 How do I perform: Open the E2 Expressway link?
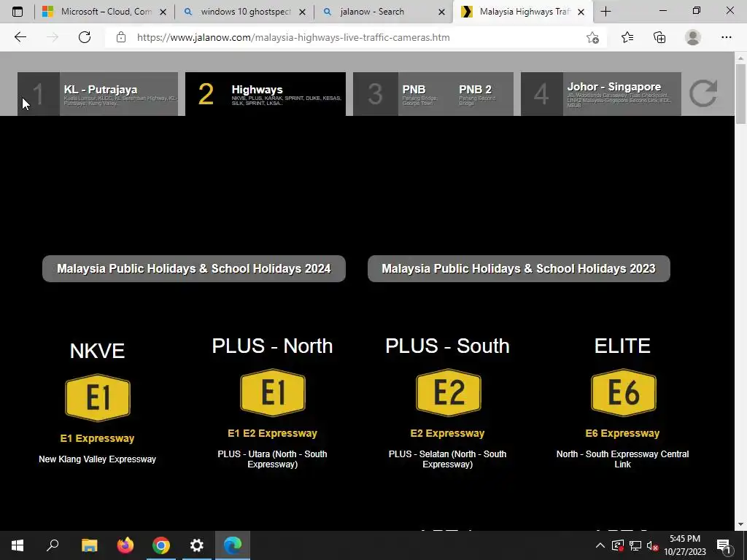click(447, 433)
